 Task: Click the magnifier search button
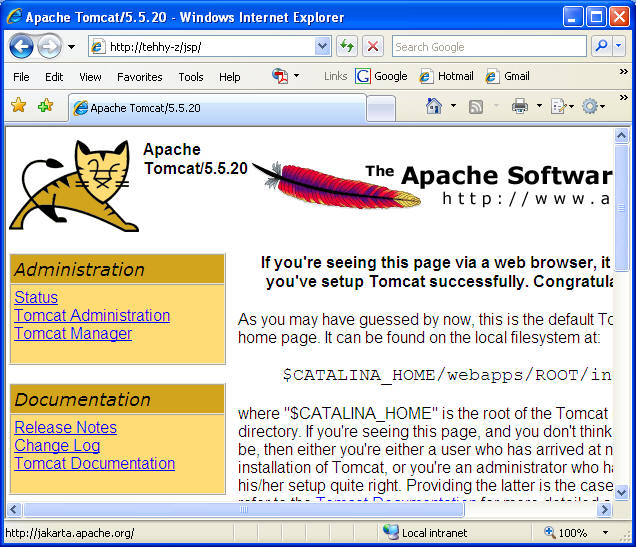[602, 46]
